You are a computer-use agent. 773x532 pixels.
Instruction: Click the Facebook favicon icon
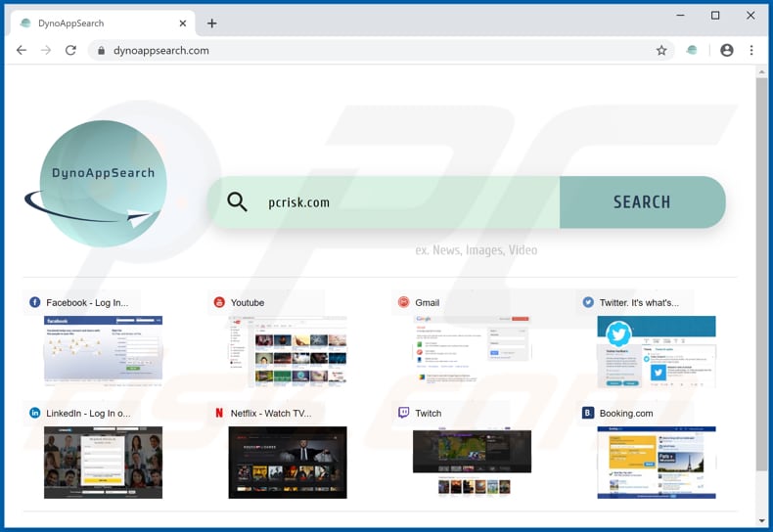coord(34,302)
